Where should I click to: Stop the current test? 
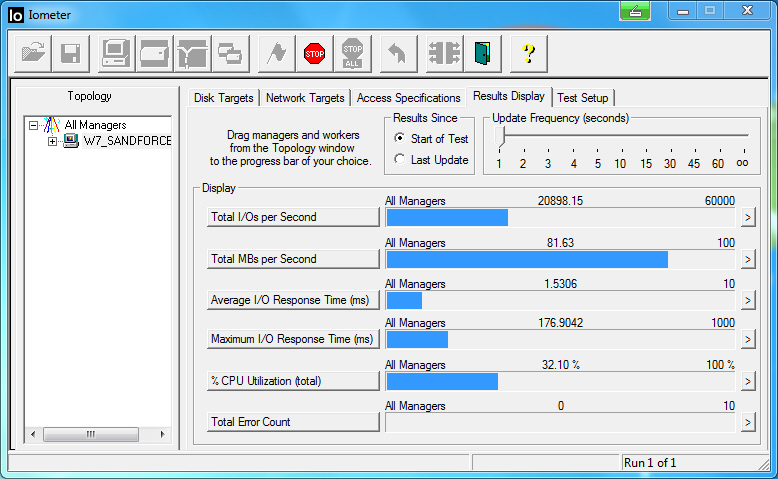(x=315, y=53)
